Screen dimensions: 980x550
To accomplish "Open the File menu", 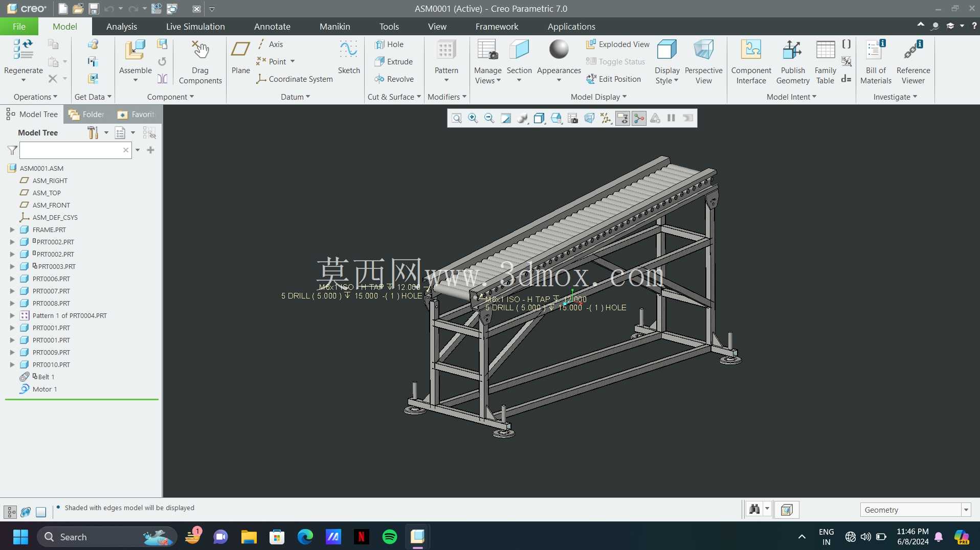I will coord(19,27).
